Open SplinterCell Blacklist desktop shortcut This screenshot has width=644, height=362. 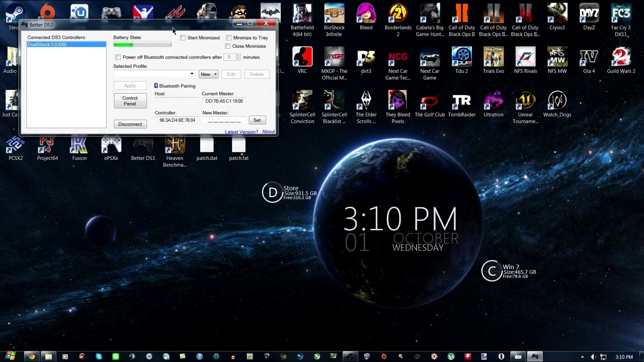[x=334, y=108]
